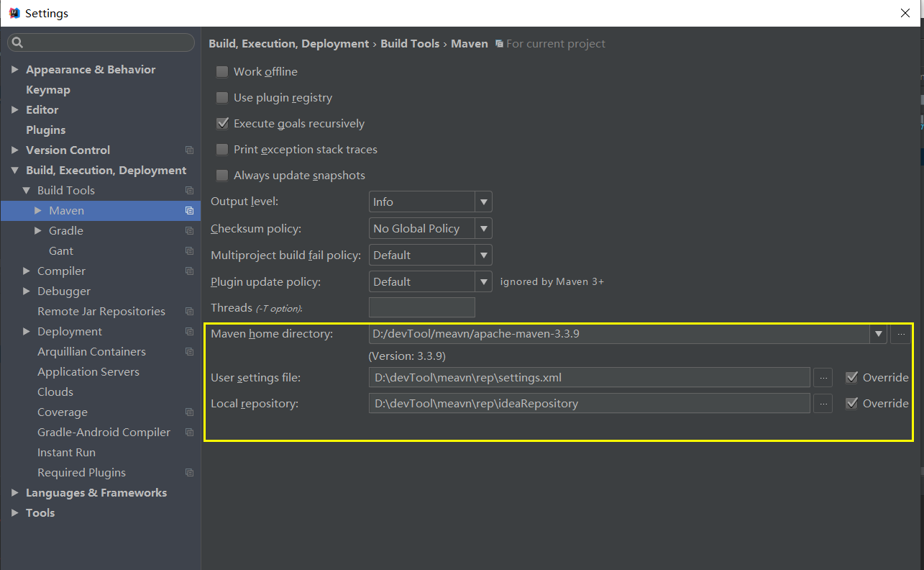Click project-level icon next to Remote Jar Repositories

point(189,312)
